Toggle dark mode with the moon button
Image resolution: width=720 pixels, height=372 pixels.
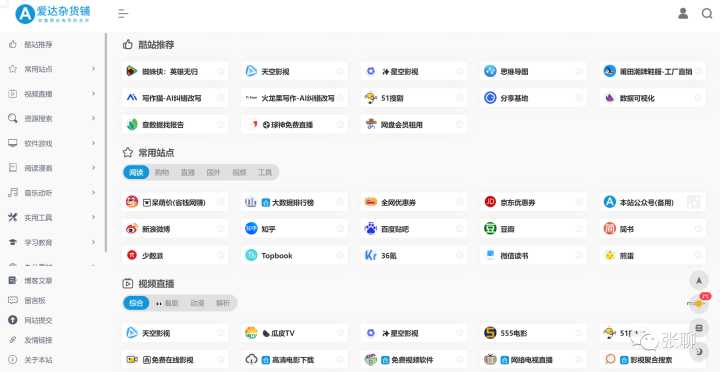pos(699,351)
